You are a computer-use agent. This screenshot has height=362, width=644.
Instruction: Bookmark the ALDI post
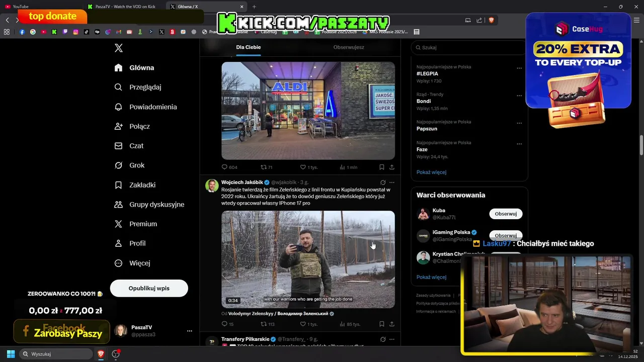point(382,167)
